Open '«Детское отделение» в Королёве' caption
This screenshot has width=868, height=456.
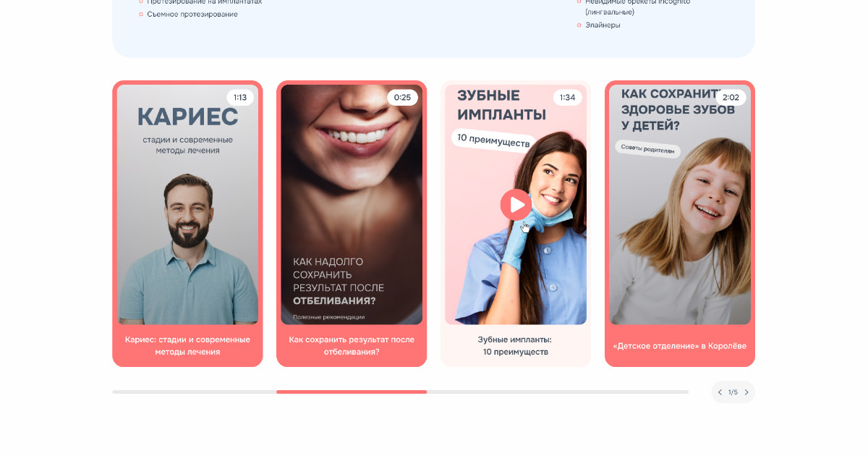coord(680,346)
